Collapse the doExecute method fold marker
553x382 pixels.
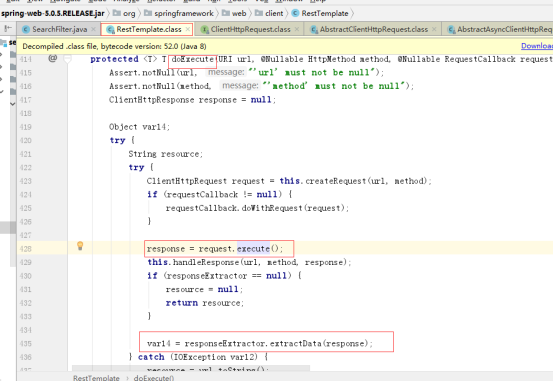(x=67, y=59)
